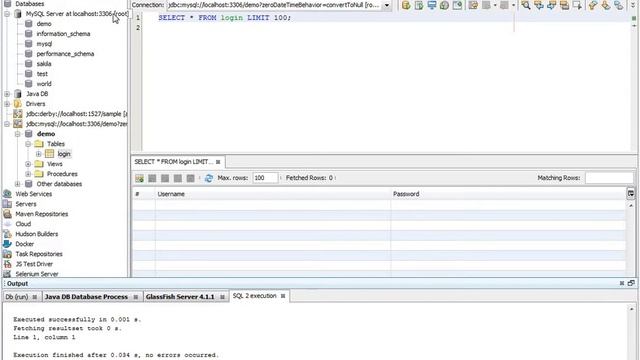Select the login table icon
This screenshot has width=640, height=360.
tap(49, 154)
